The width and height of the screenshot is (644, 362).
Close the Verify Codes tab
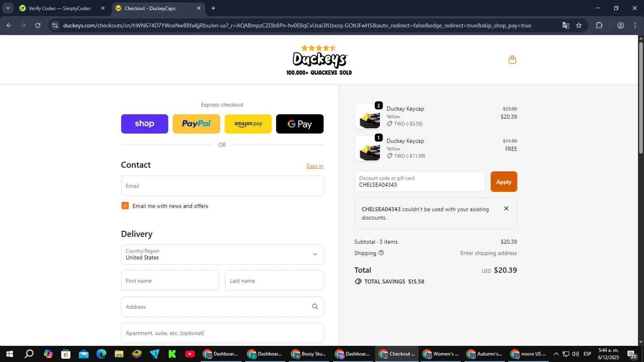[103, 8]
